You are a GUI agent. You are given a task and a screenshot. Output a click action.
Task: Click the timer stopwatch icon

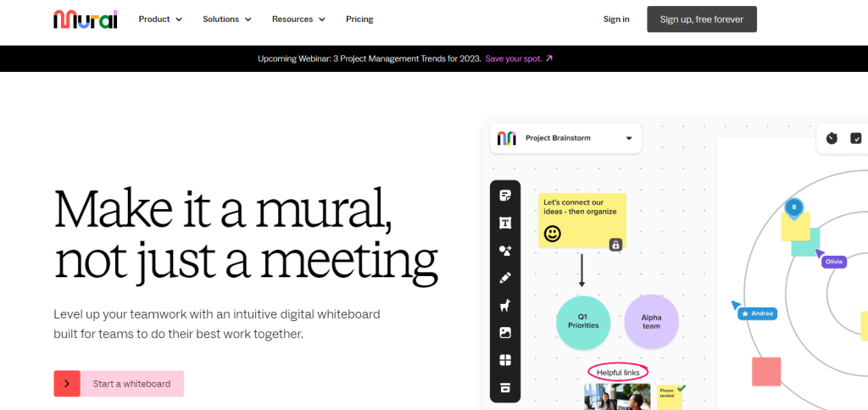pyautogui.click(x=832, y=138)
